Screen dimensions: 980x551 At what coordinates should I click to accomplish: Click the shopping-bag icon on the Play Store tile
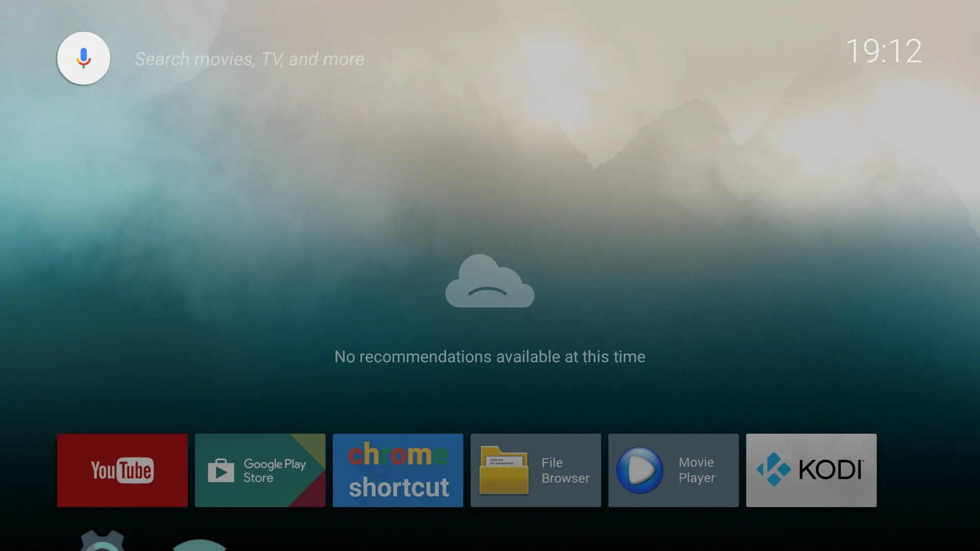click(220, 470)
